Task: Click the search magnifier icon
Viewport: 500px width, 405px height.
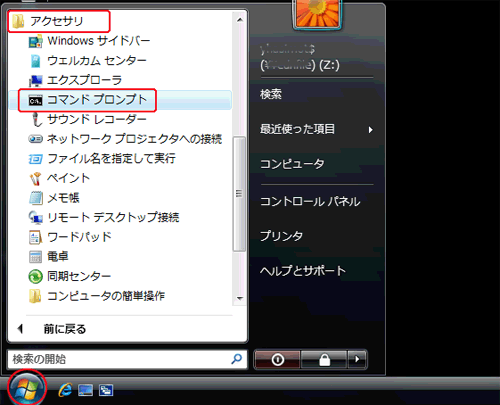Action: [x=237, y=359]
